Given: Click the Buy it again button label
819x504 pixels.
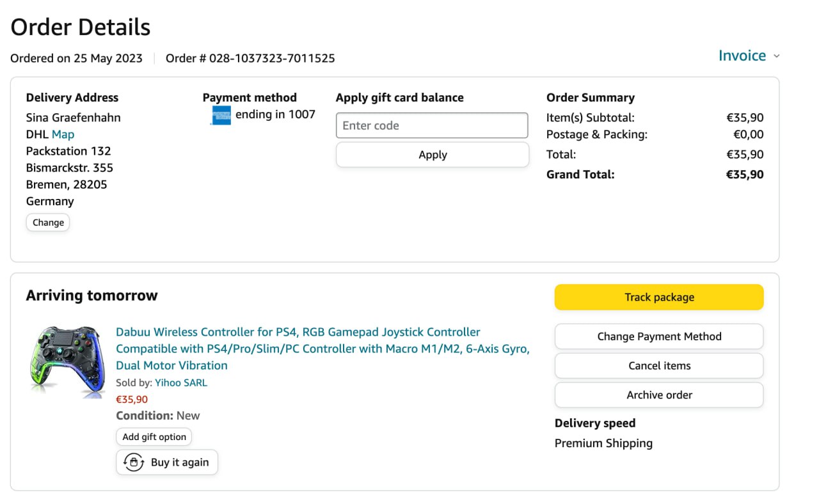Looking at the screenshot, I should 180,462.
